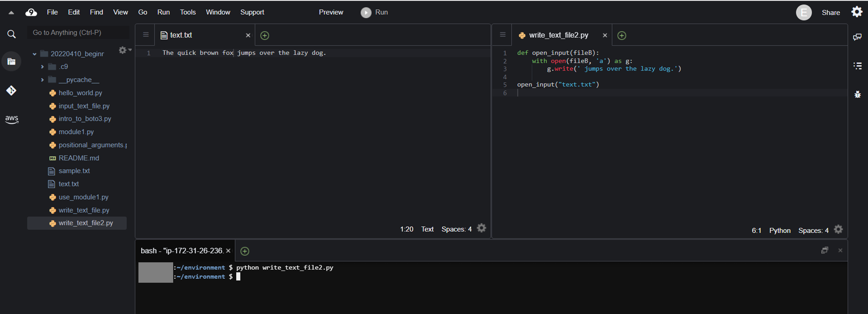The width and height of the screenshot is (868, 314).
Task: Open the Support menu
Action: (x=252, y=12)
